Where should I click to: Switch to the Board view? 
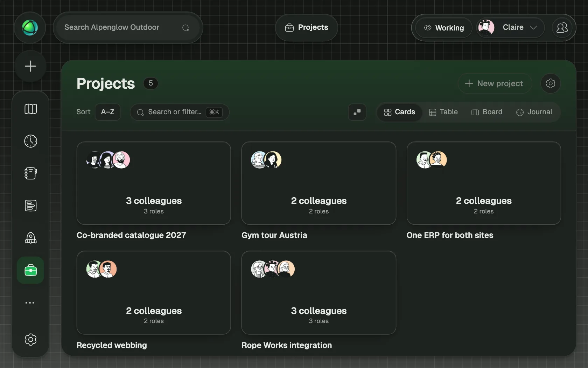[487, 112]
